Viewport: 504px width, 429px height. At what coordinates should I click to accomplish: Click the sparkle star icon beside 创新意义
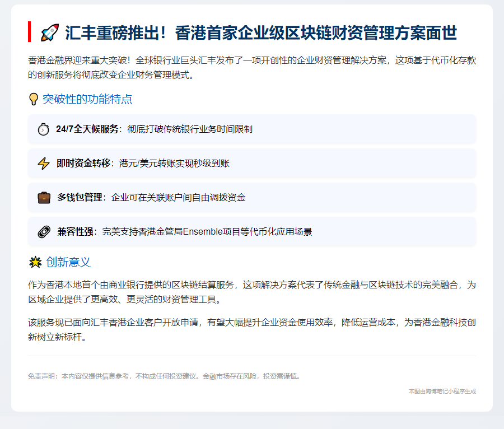coord(35,262)
